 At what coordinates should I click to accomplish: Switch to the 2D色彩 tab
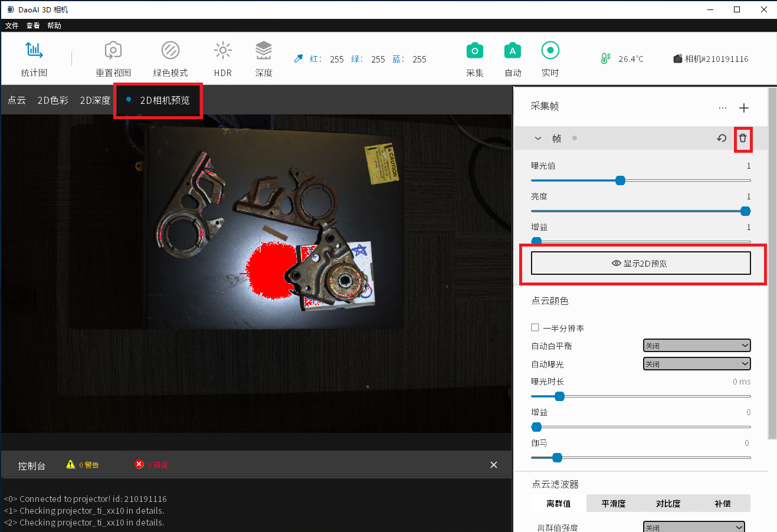(53, 100)
